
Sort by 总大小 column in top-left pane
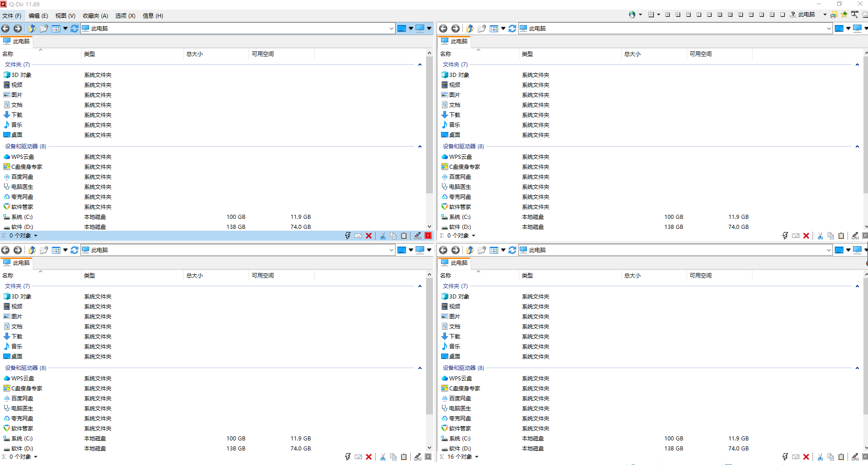(x=195, y=54)
